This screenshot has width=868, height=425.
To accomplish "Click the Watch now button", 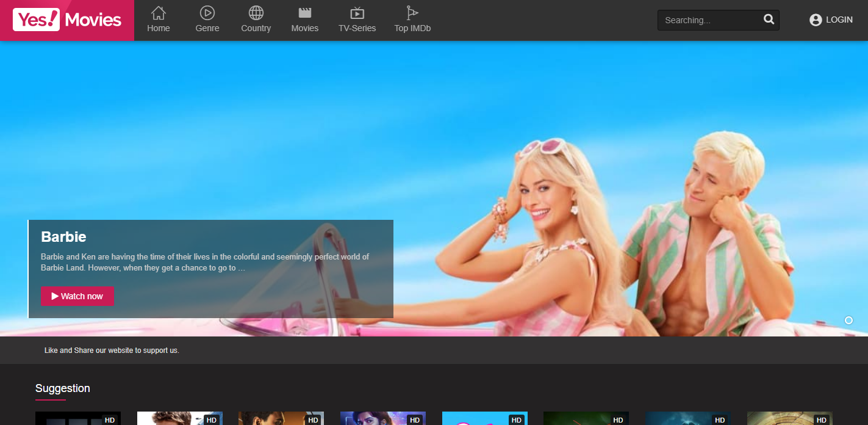I will click(x=77, y=296).
